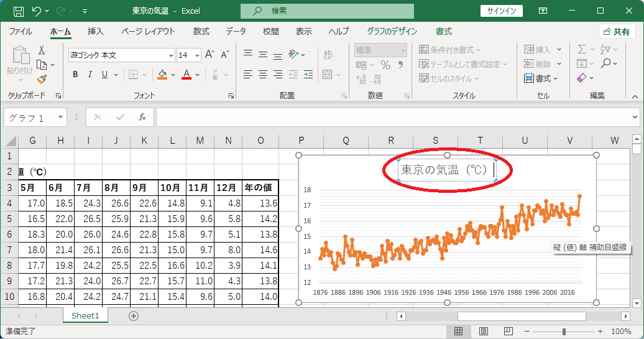Screen dimensions: 644x339
Task: Toggle right text alignment
Action: tap(278, 75)
